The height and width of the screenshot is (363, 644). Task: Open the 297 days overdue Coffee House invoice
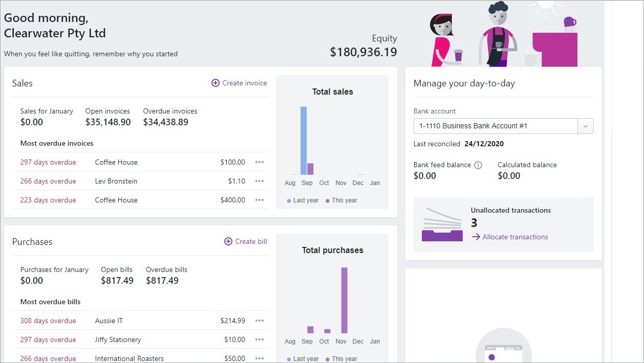48,162
